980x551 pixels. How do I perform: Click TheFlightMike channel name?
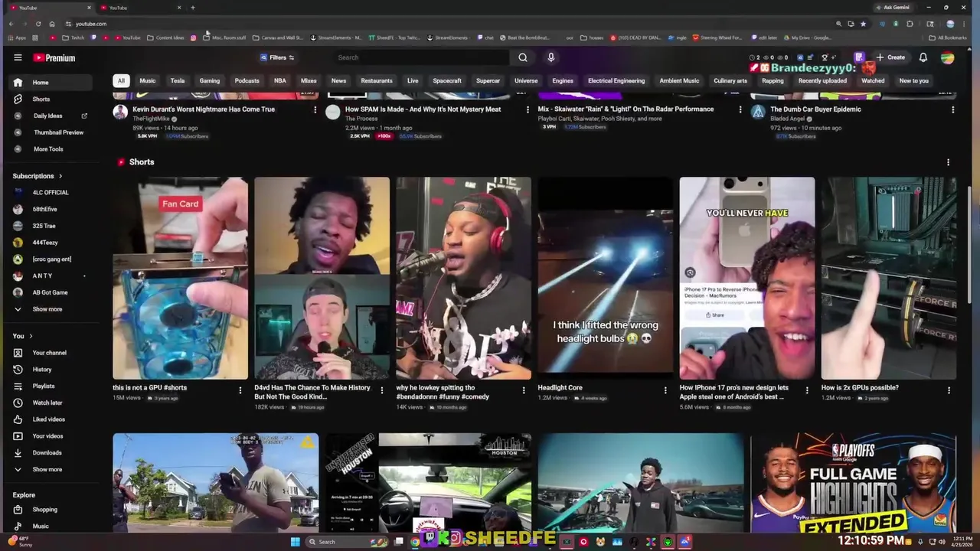point(152,119)
